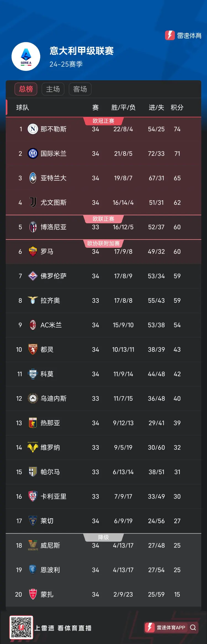Tap the Roma team badge
This screenshot has width=207, height=644.
[x=33, y=251]
